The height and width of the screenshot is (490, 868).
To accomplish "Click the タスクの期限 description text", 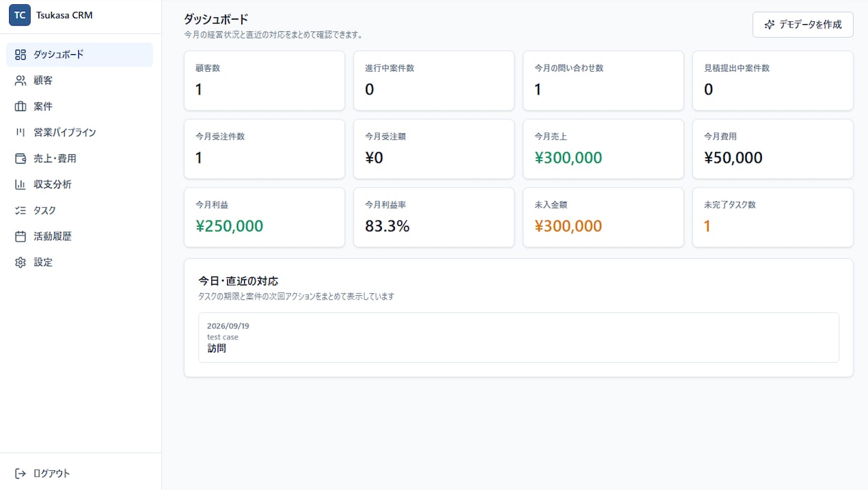I will 296,296.
